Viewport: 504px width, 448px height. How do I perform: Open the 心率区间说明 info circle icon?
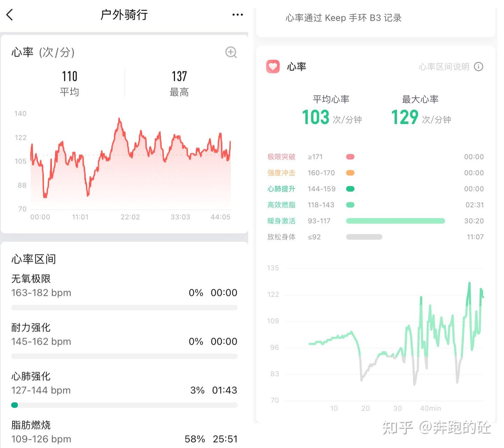pyautogui.click(x=478, y=67)
